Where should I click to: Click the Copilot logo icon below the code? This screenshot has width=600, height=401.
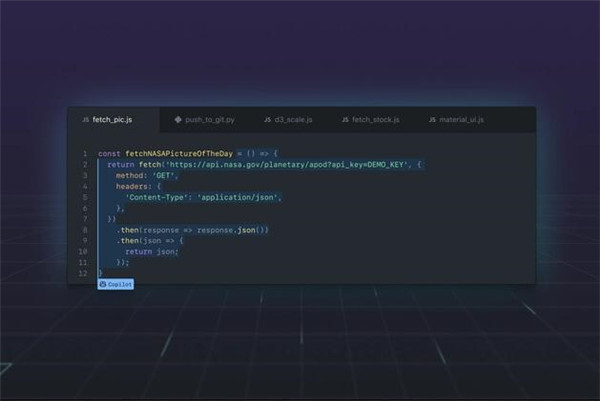103,284
